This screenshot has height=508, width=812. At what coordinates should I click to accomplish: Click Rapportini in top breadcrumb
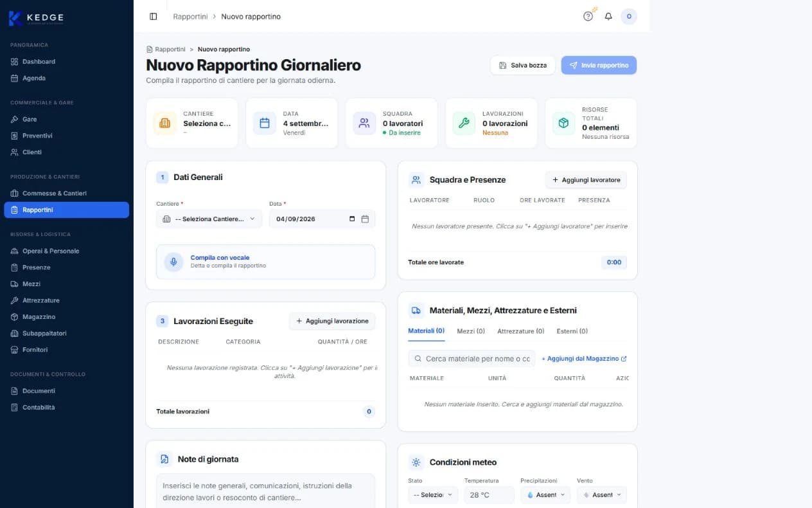[190, 16]
